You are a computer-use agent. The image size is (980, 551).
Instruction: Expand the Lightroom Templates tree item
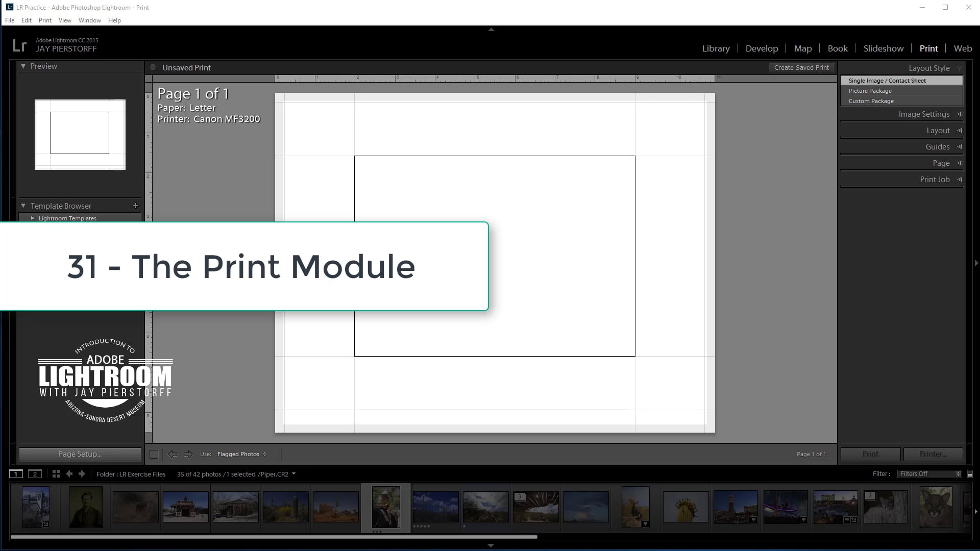coord(33,218)
